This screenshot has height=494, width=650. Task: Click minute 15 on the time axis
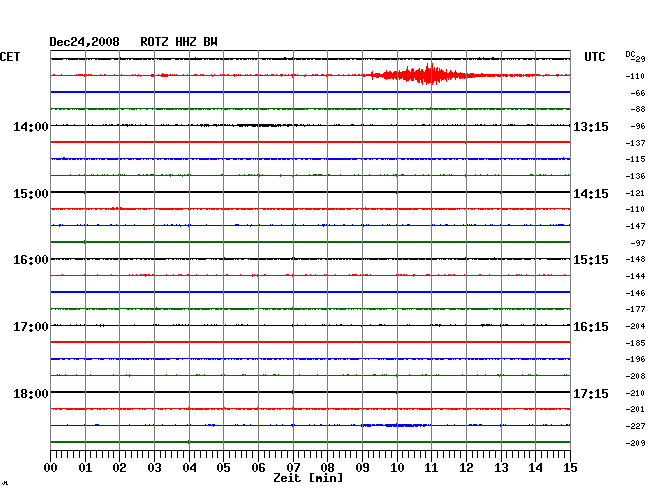pos(570,467)
